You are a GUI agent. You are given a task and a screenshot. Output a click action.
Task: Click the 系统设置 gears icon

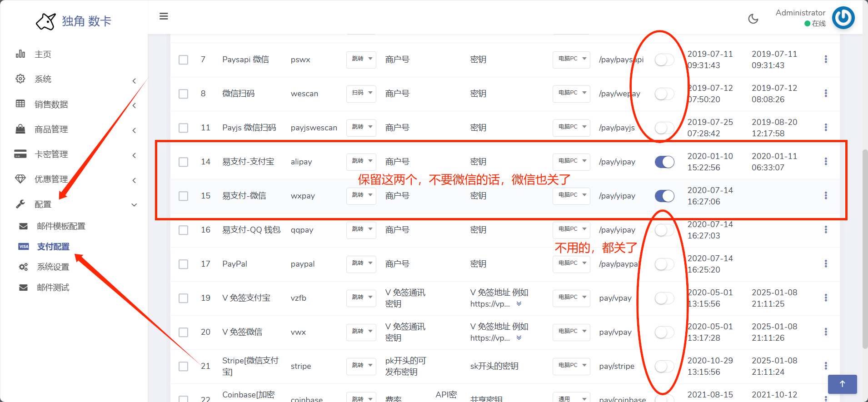23,267
